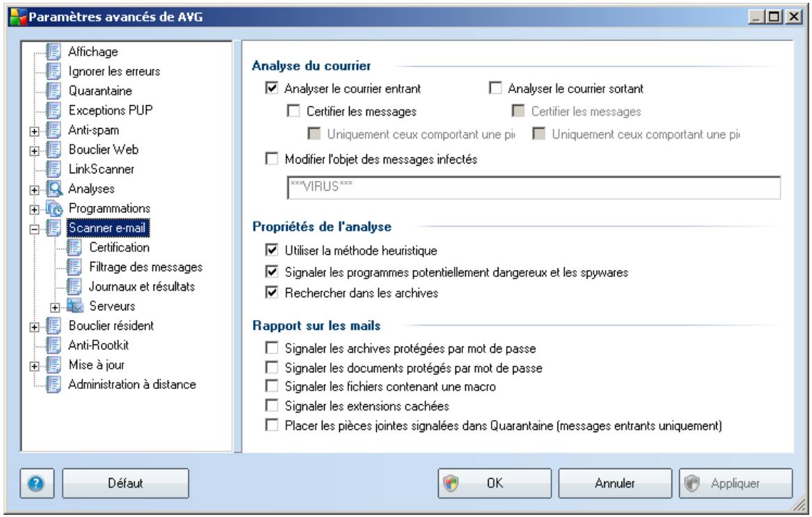This screenshot has height=517, width=812.
Task: Open Filtrage des messages settings
Action: [x=146, y=267]
